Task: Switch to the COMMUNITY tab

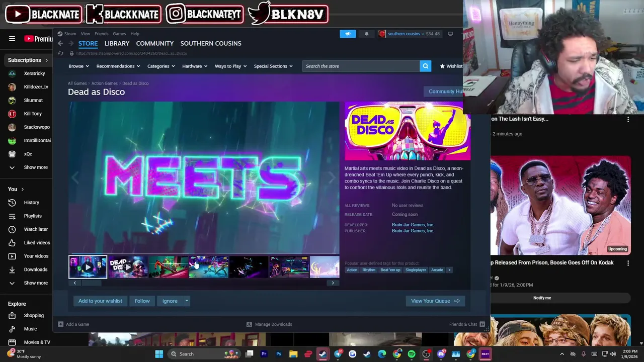Action: 155,44
